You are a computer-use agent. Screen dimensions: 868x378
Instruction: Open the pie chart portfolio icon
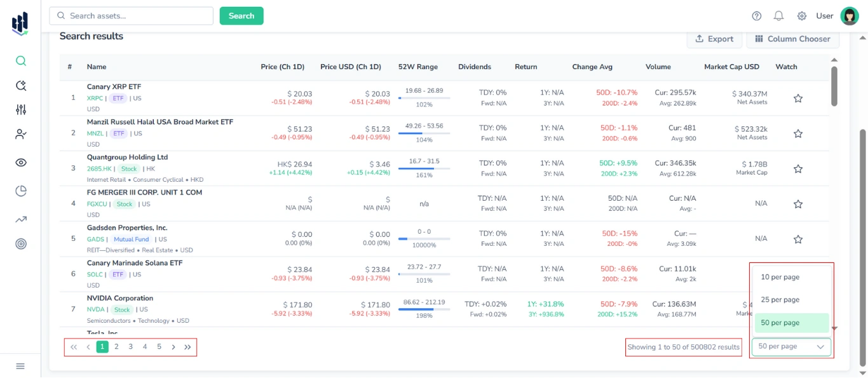coord(21,191)
